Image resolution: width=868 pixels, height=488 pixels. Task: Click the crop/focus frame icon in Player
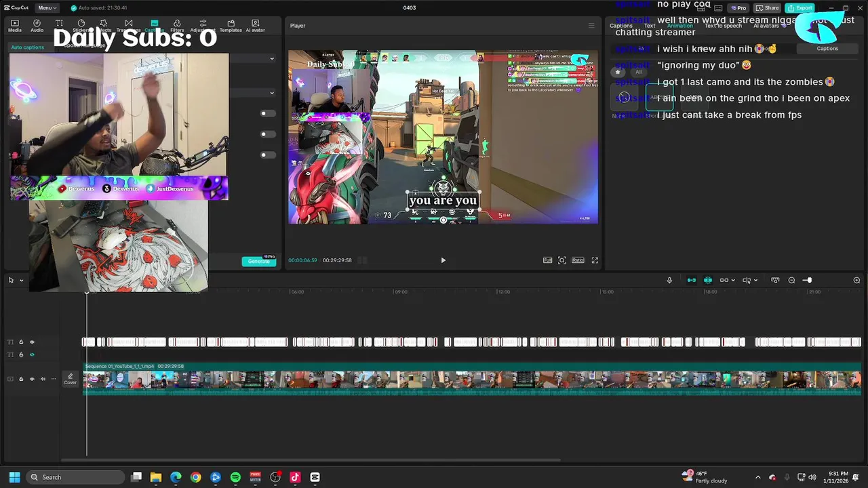click(x=562, y=260)
